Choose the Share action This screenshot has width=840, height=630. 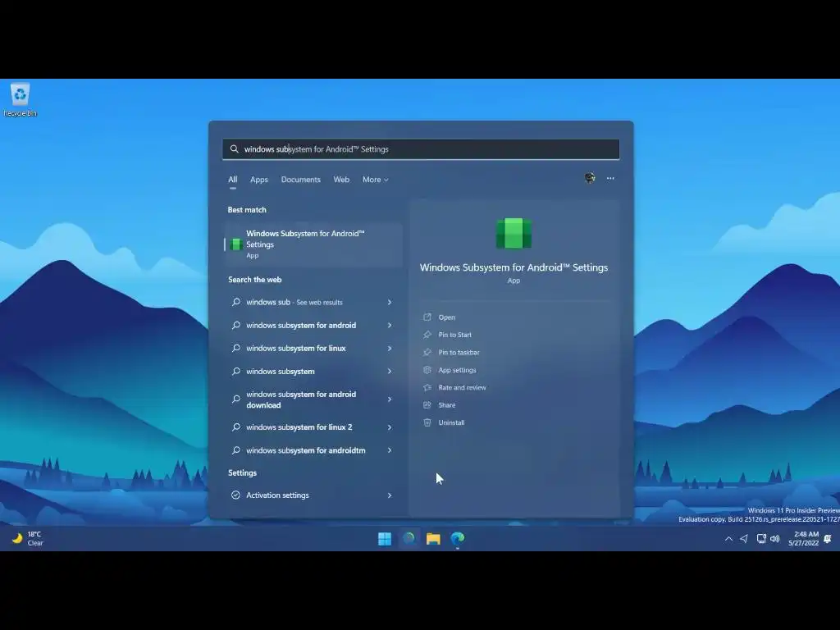pyautogui.click(x=447, y=405)
